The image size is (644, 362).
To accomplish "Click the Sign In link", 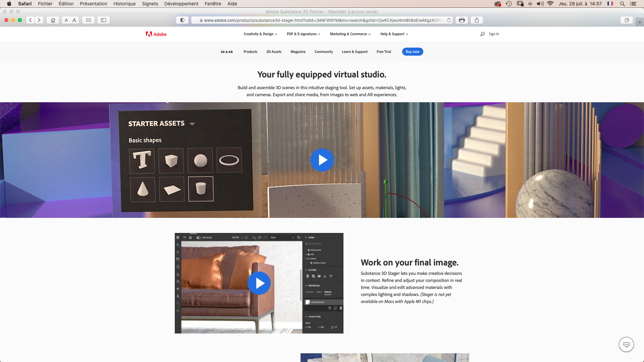I will (494, 34).
